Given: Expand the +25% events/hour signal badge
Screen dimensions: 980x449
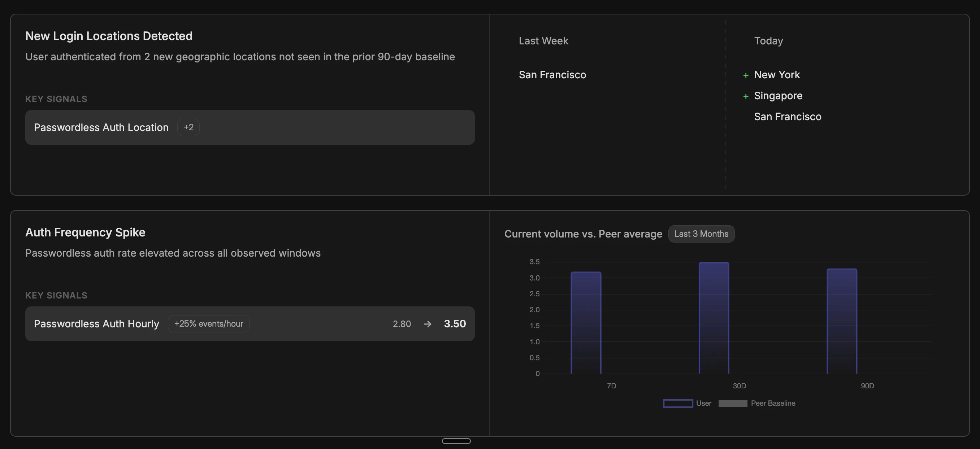Looking at the screenshot, I should click(208, 323).
